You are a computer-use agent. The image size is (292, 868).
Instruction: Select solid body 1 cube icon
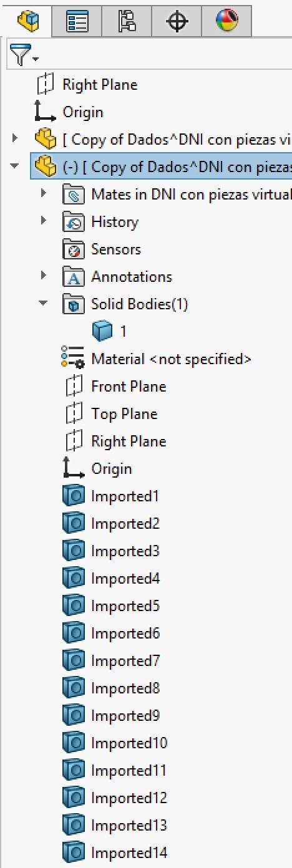(x=101, y=331)
